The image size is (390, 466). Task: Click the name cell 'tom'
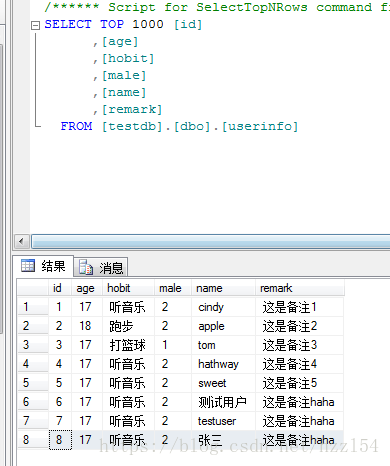223,345
